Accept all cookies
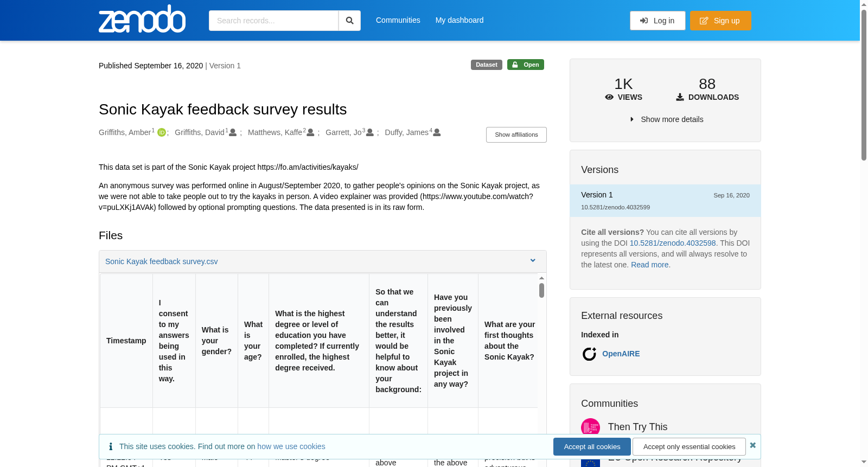This screenshot has height=467, width=868. pyautogui.click(x=592, y=447)
